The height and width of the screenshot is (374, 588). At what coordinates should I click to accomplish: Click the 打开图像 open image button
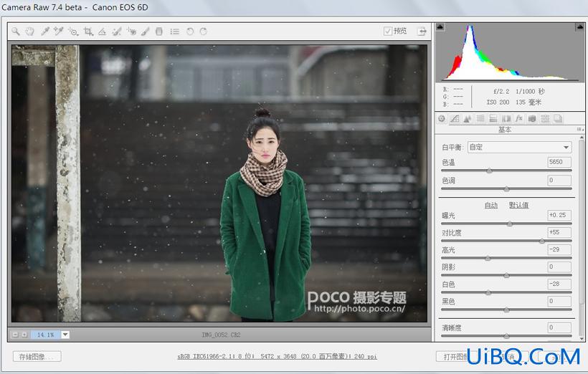click(x=455, y=357)
